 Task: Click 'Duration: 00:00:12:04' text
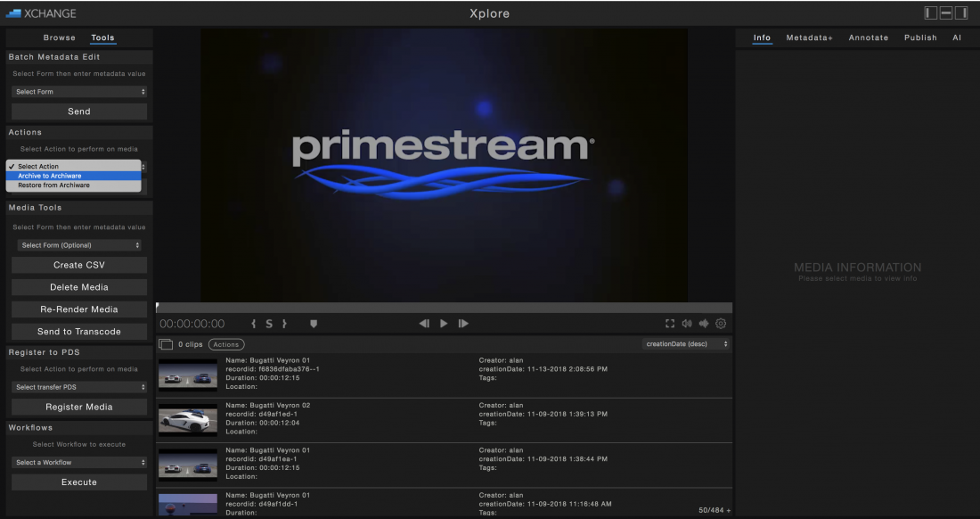[263, 423]
